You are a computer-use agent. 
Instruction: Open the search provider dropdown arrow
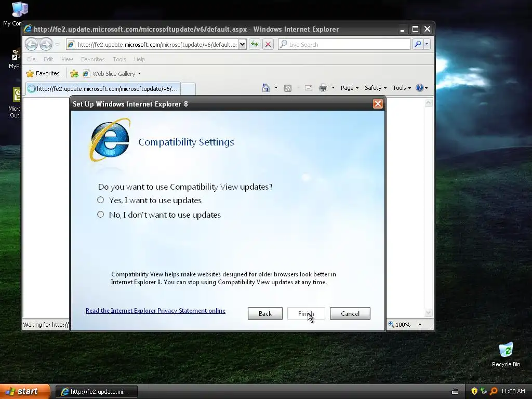tap(427, 44)
